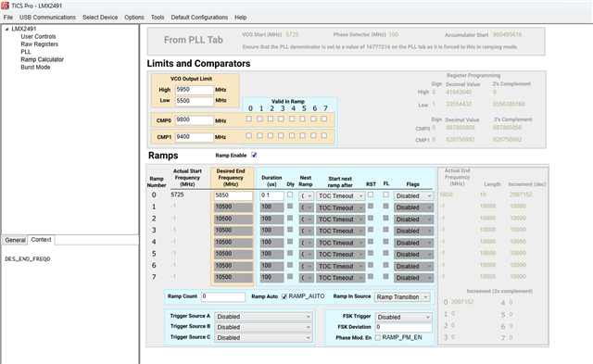This screenshot has height=364, width=593.
Task: Click ramp 0 Desired End Frequency field
Action: 233,195
